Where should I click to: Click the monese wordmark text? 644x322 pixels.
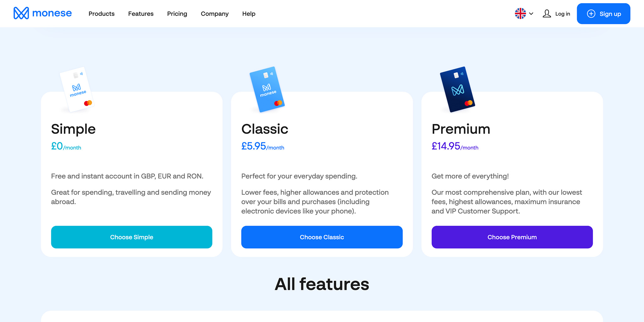click(52, 13)
